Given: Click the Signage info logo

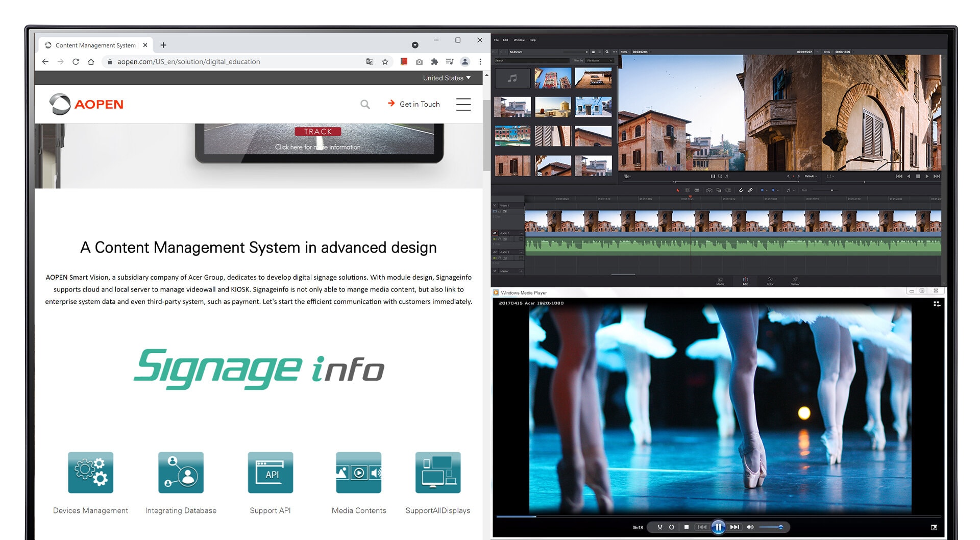Looking at the screenshot, I should click(259, 369).
